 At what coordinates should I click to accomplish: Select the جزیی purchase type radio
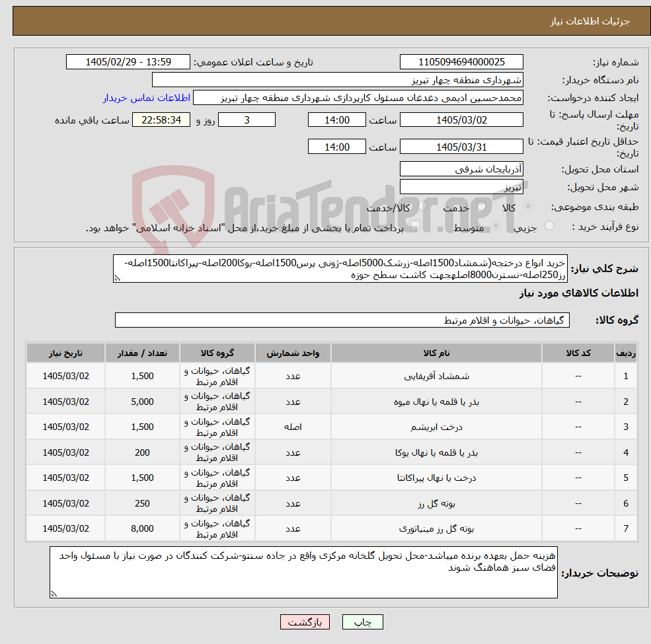point(549,226)
